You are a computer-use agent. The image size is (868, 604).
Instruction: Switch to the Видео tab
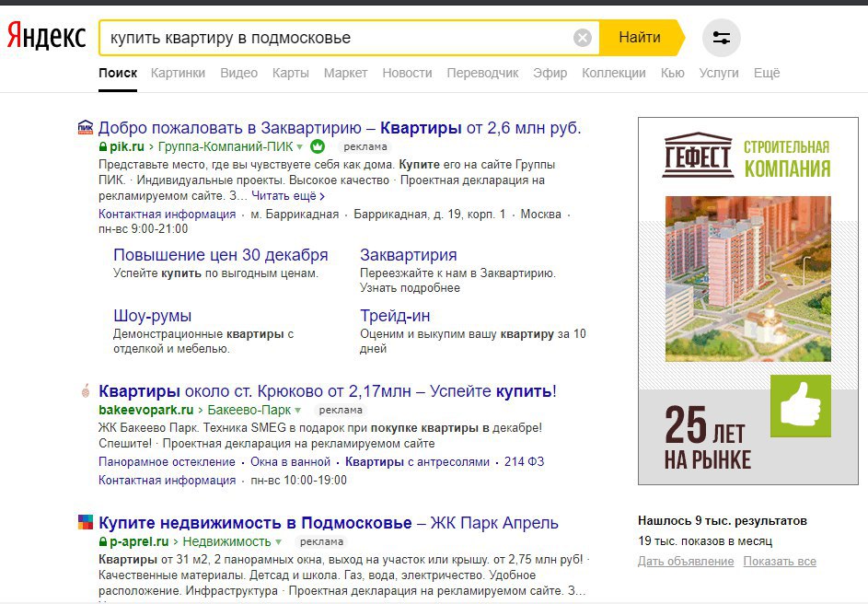coord(238,73)
